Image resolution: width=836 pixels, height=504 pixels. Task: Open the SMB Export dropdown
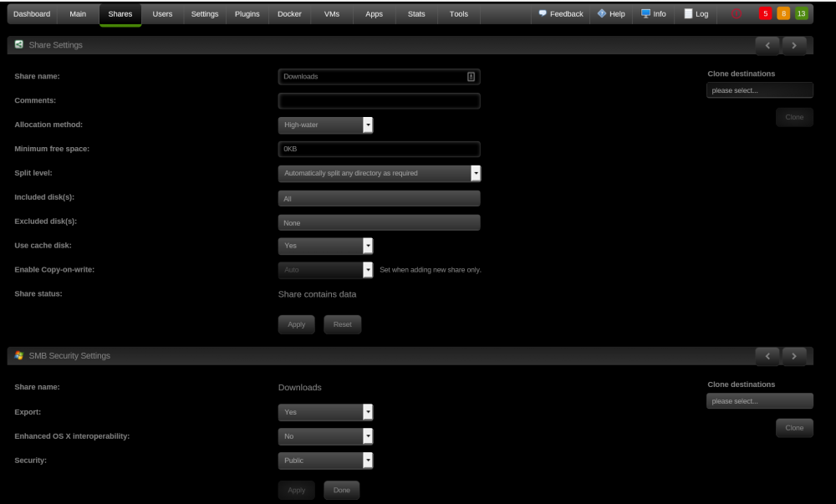click(x=325, y=412)
